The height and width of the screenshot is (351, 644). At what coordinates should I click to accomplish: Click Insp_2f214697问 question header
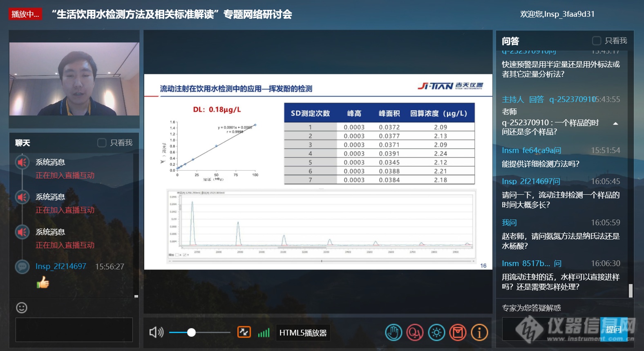click(x=531, y=182)
